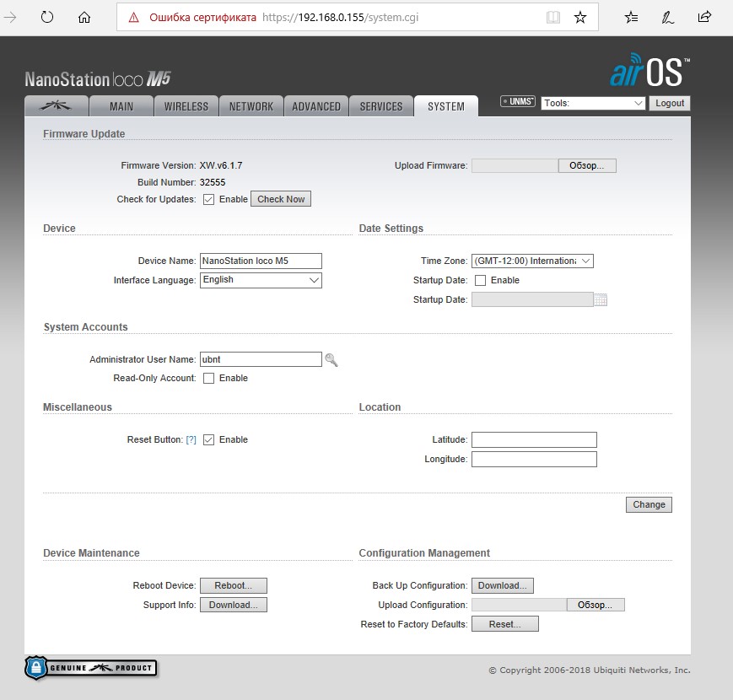Click the browser address bar URL

point(340,18)
